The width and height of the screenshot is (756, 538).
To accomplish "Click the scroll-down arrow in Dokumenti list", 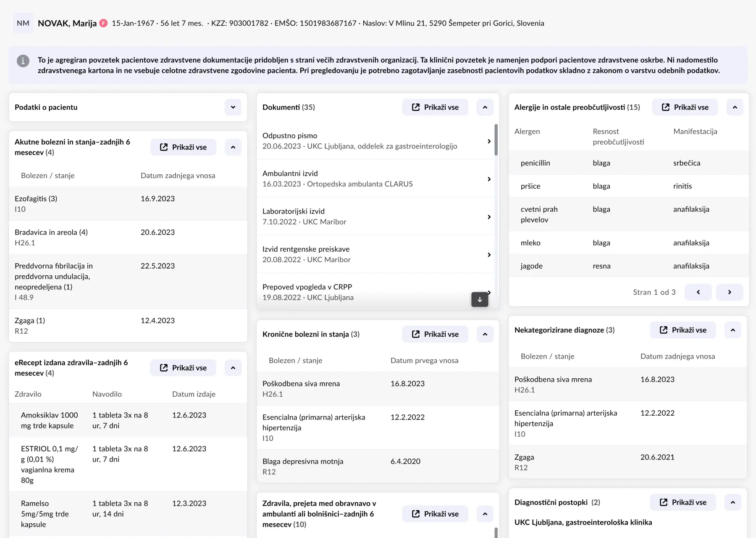I will click(x=480, y=300).
